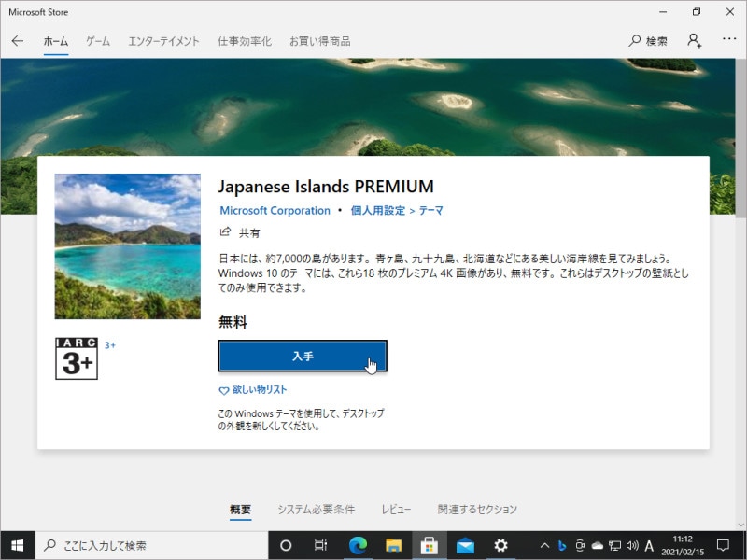Viewport: 747px width, 560px height.
Task: Expand hidden tray icons chevron
Action: click(543, 545)
